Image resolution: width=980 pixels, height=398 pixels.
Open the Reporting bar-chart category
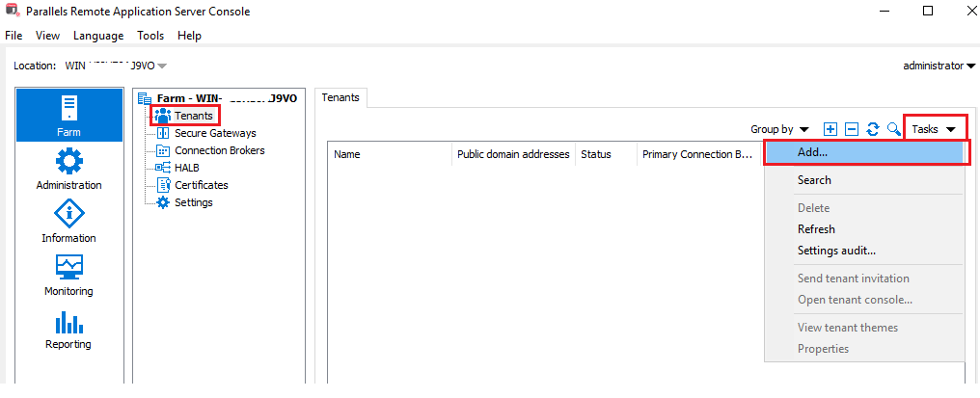pyautogui.click(x=68, y=330)
